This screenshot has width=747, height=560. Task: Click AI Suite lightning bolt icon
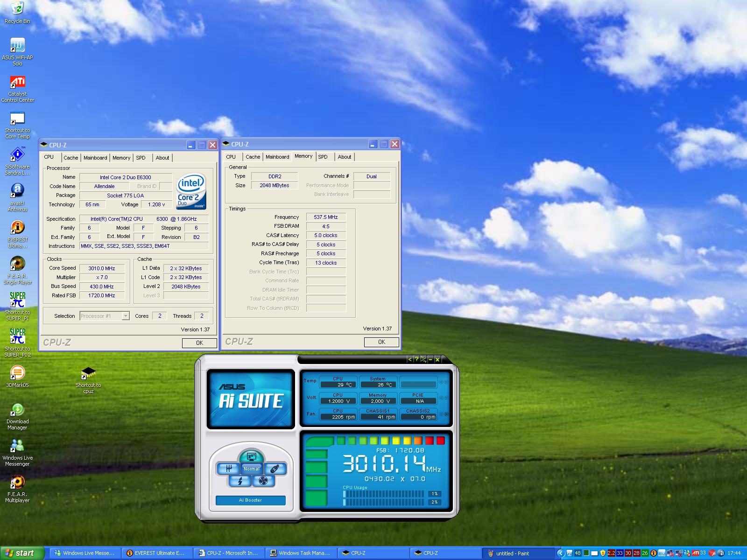point(240,481)
